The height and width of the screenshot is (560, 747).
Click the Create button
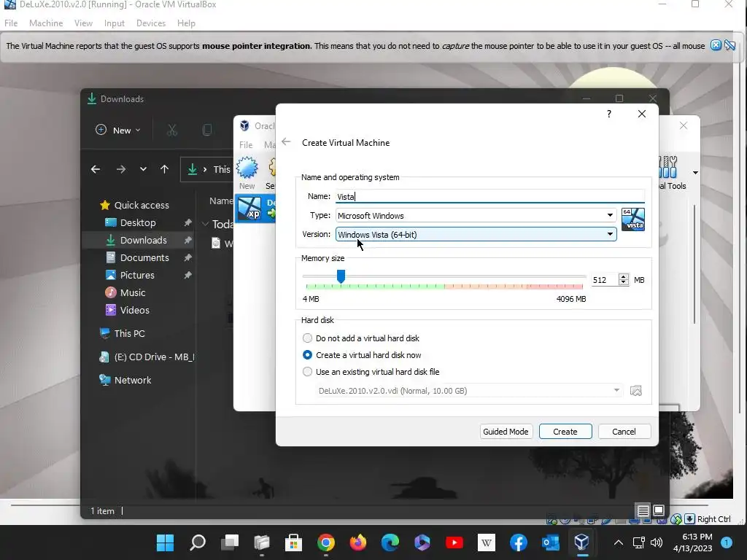pos(565,432)
